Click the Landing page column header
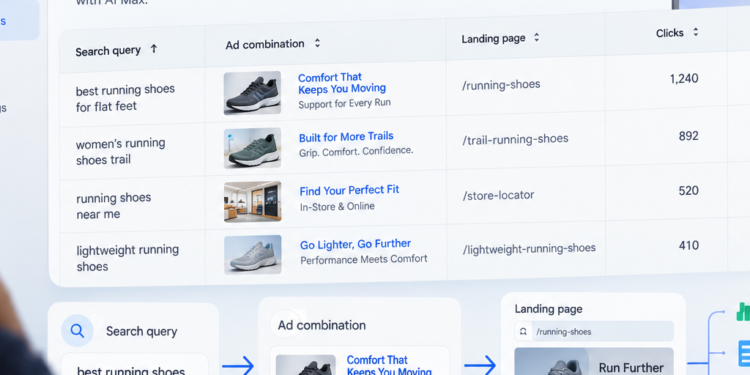 [x=494, y=39]
